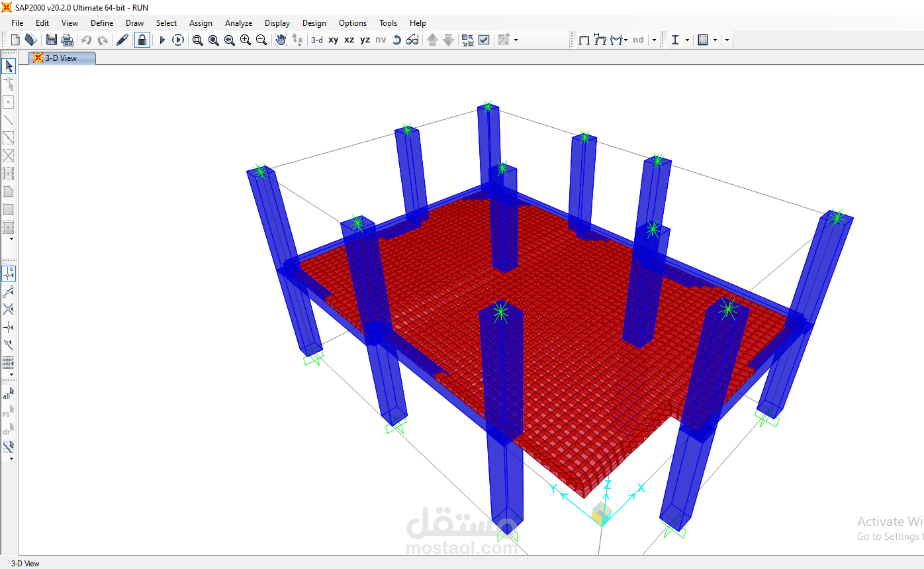
Task: Open the Select menu
Action: coord(166,23)
